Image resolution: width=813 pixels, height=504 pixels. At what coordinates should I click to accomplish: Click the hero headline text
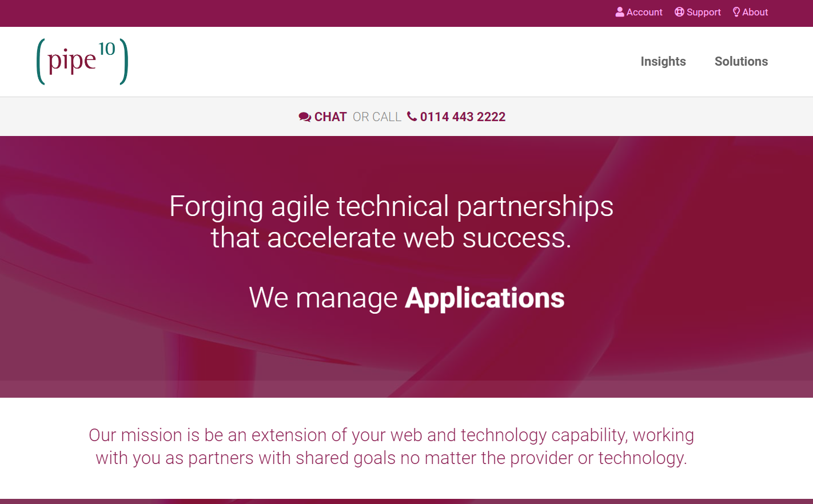[x=391, y=222]
